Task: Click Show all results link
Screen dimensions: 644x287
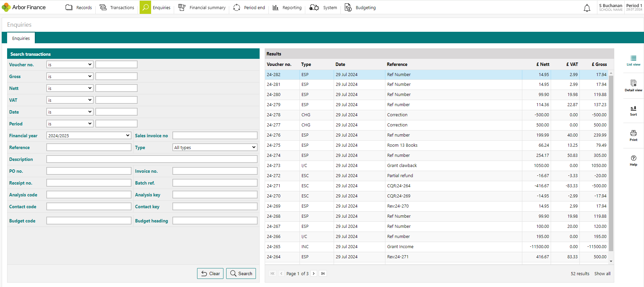Action: [x=602, y=273]
